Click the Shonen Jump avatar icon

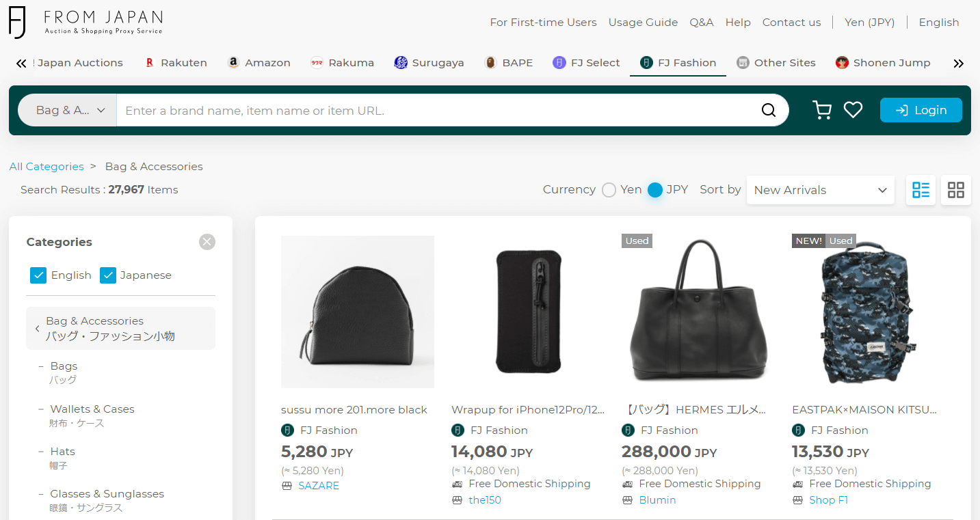click(x=842, y=63)
